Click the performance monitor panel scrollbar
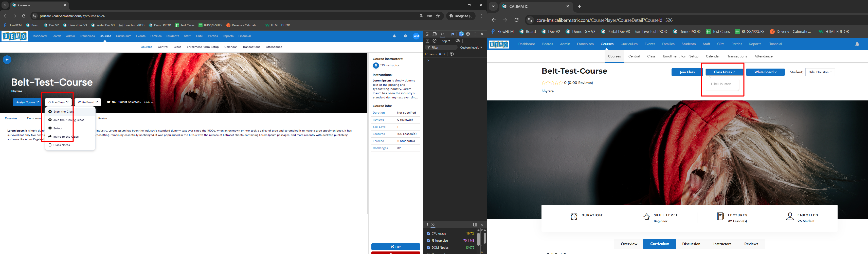Screen dimensions: 868x254 pos(478,239)
